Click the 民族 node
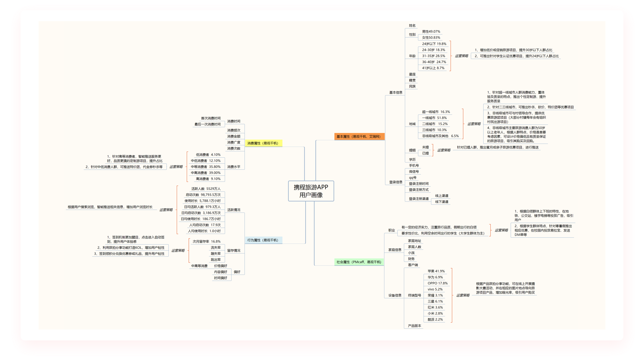Viewport: 644px width, 361px height. click(x=412, y=86)
